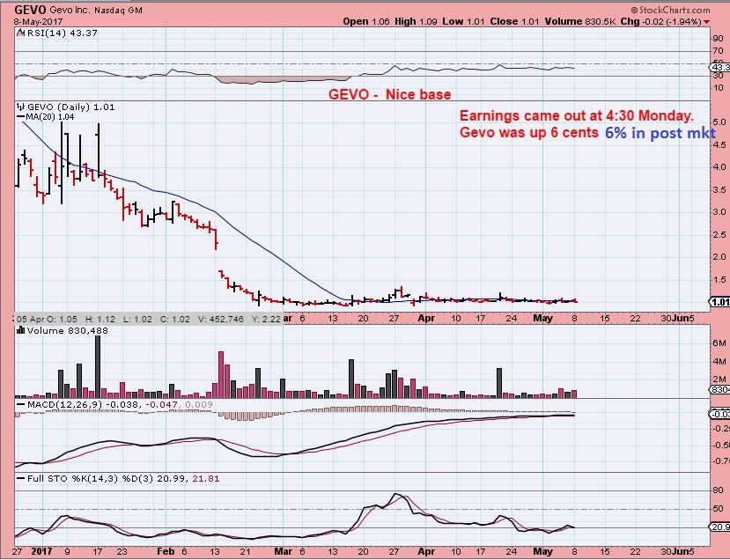730x560 pixels.
Task: Click the blue '6% in post mkt' note
Action: [x=660, y=133]
